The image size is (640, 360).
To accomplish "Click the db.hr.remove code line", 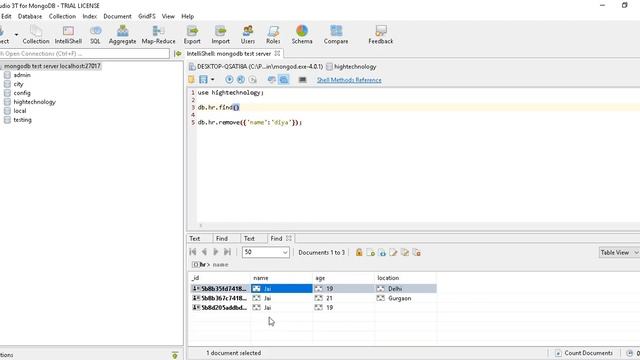I will (x=249, y=122).
